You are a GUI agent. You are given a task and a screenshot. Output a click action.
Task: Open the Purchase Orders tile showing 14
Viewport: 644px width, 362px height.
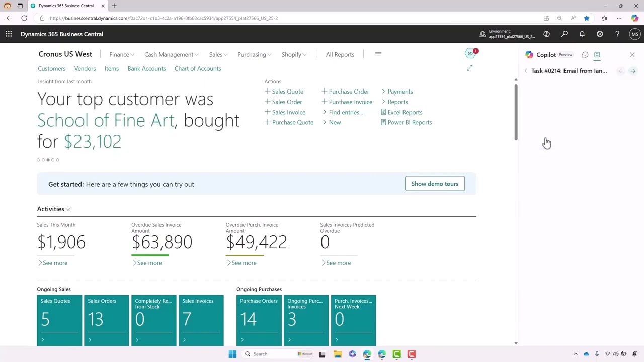tap(259, 320)
